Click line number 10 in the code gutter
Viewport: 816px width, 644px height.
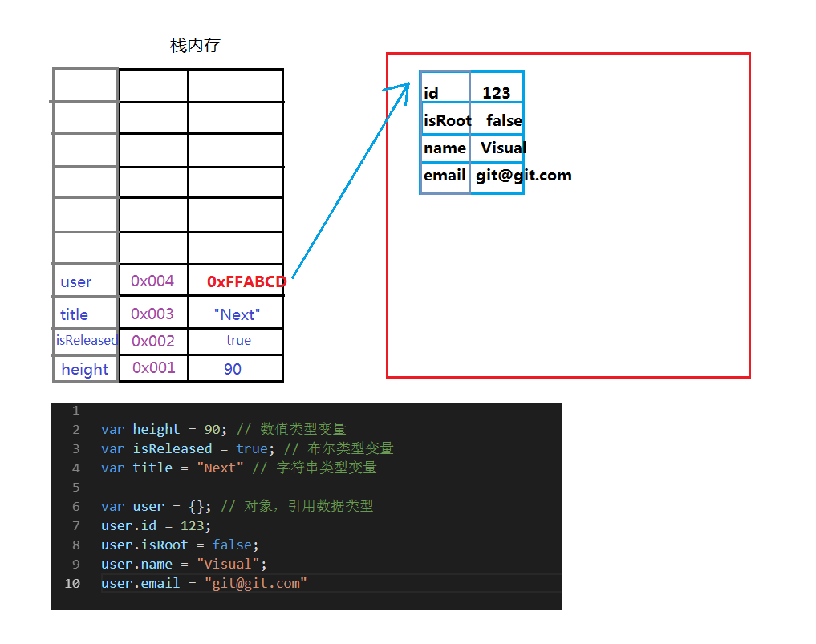[x=72, y=583]
